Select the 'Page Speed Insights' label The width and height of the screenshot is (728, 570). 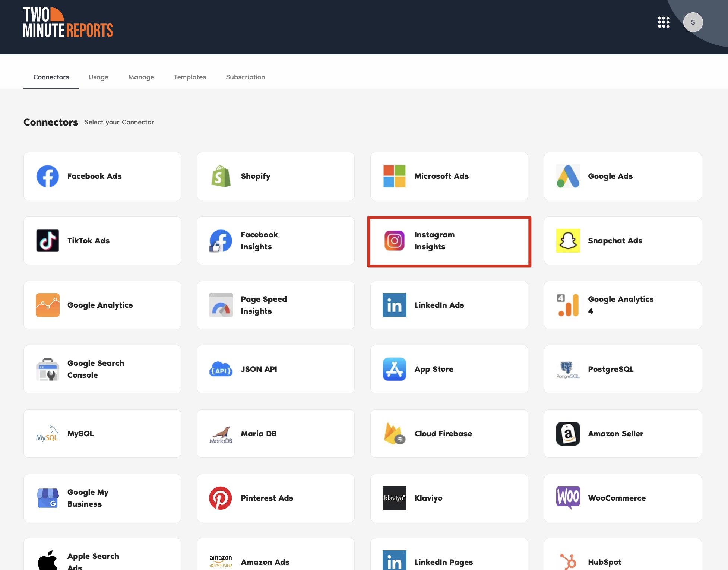pos(264,305)
